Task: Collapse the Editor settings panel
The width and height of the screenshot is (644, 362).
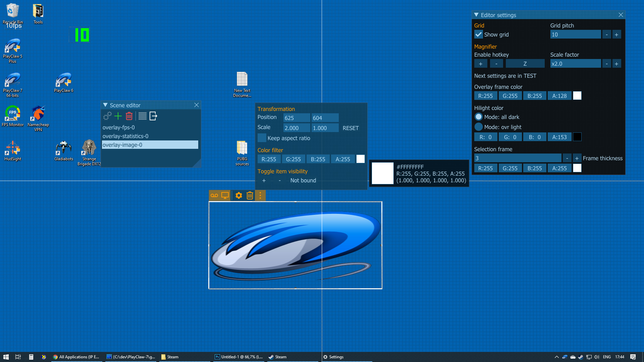Action: click(x=476, y=15)
